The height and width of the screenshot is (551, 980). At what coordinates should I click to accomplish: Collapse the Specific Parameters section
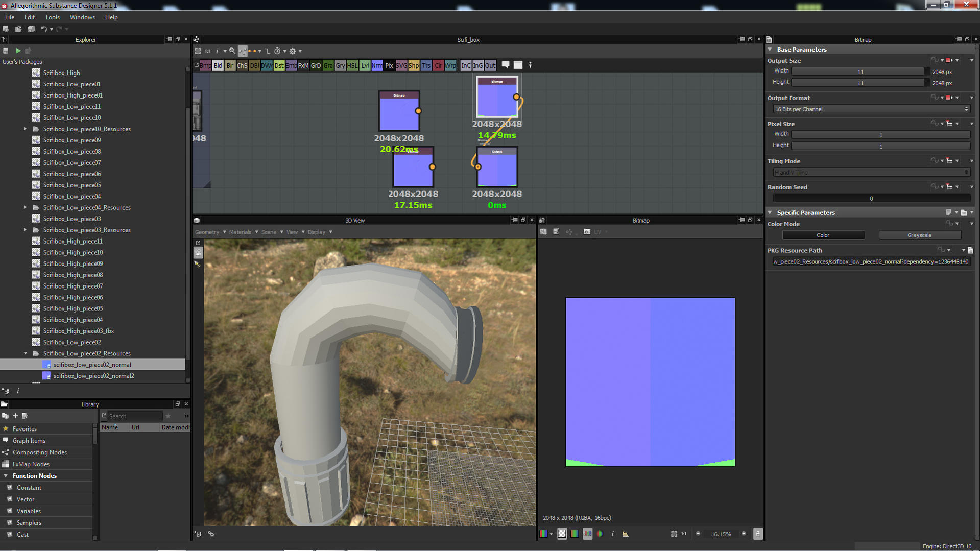770,212
